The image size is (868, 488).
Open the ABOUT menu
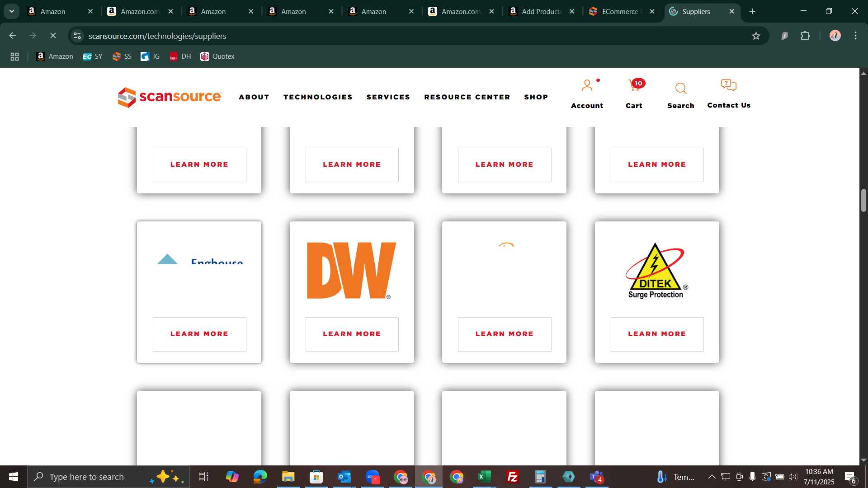click(254, 97)
